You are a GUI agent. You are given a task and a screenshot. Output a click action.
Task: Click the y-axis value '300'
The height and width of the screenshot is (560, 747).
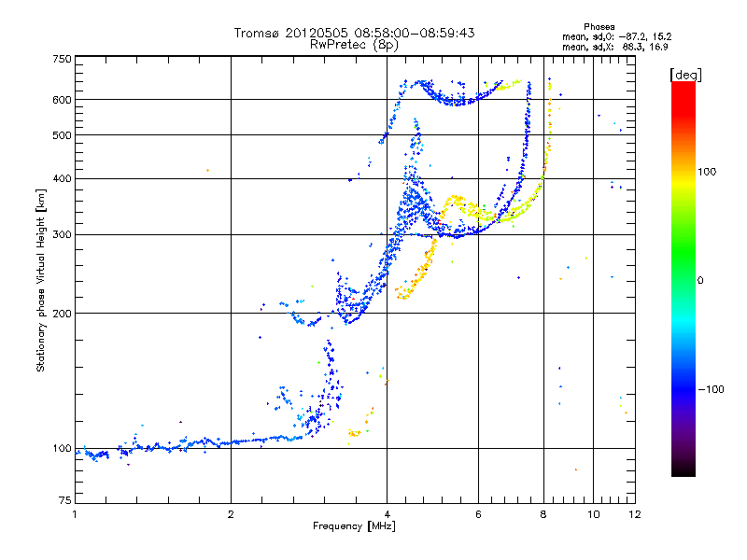coord(63,235)
